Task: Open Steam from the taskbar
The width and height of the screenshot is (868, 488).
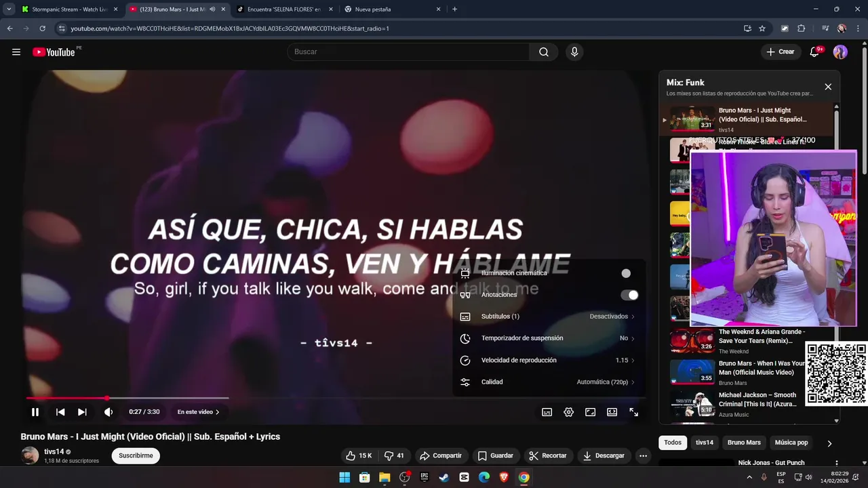Action: click(x=444, y=477)
